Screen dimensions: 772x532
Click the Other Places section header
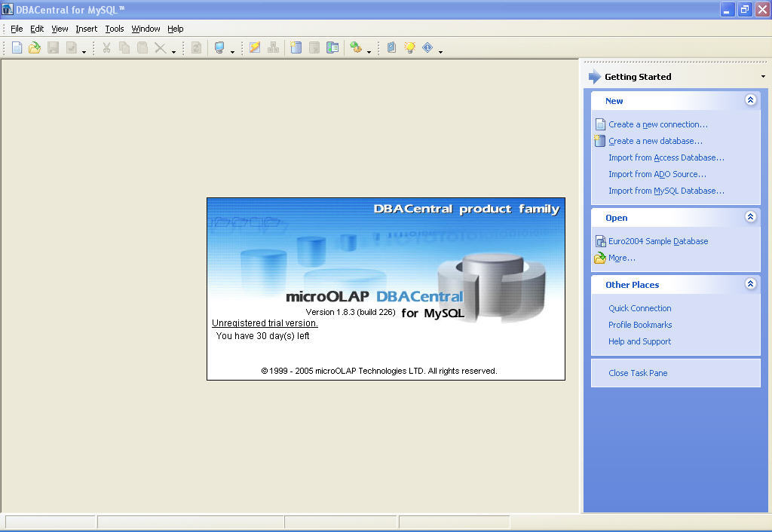click(x=675, y=284)
